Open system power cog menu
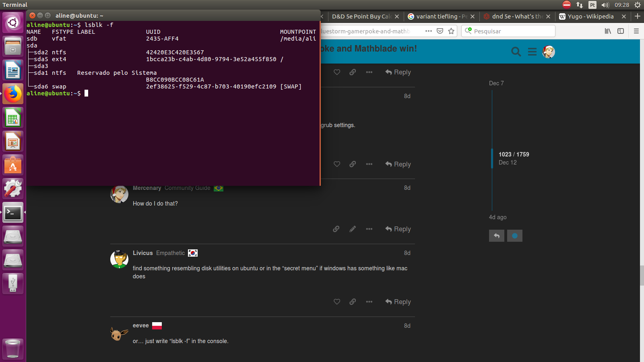This screenshot has width=644, height=362. 637,5
